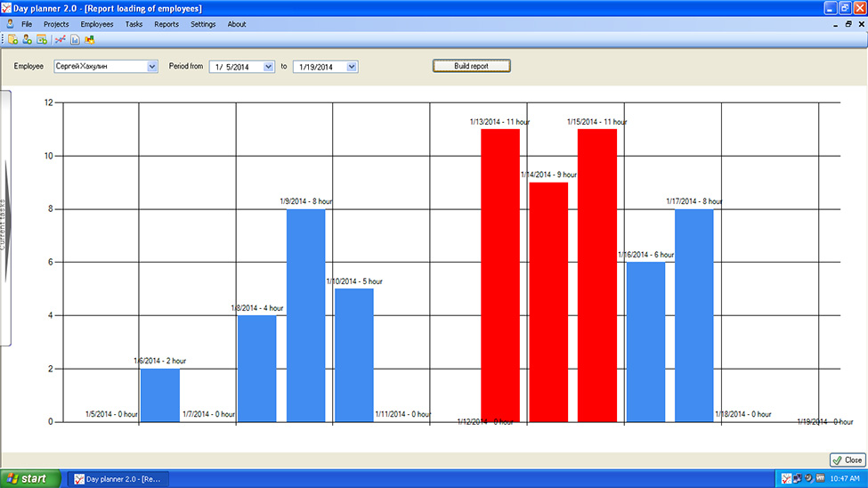Click the taskbar clock showing 10:47 AM
Viewport: 868px width, 488px height.
(x=845, y=478)
